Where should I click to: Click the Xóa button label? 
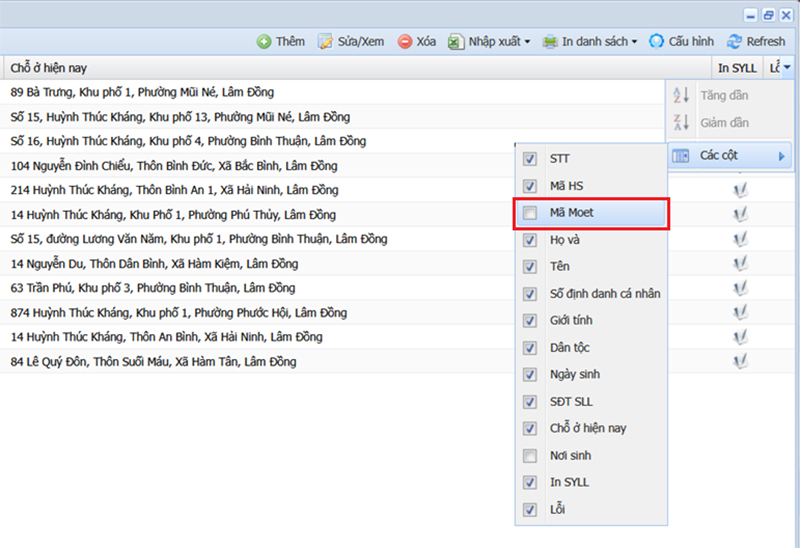[426, 42]
